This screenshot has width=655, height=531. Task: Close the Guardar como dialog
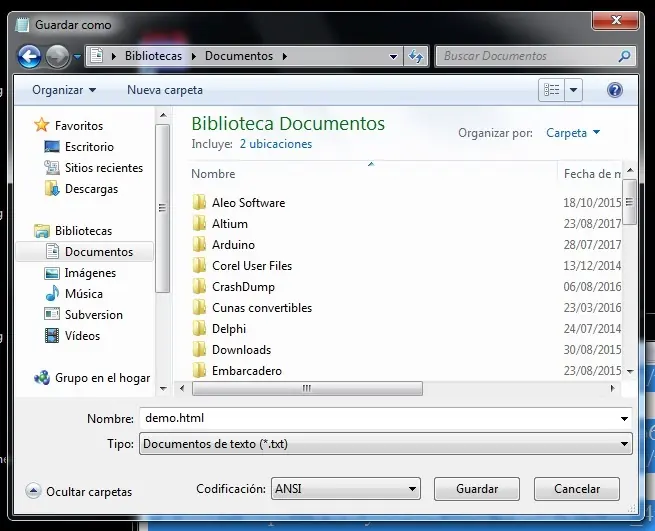615,20
